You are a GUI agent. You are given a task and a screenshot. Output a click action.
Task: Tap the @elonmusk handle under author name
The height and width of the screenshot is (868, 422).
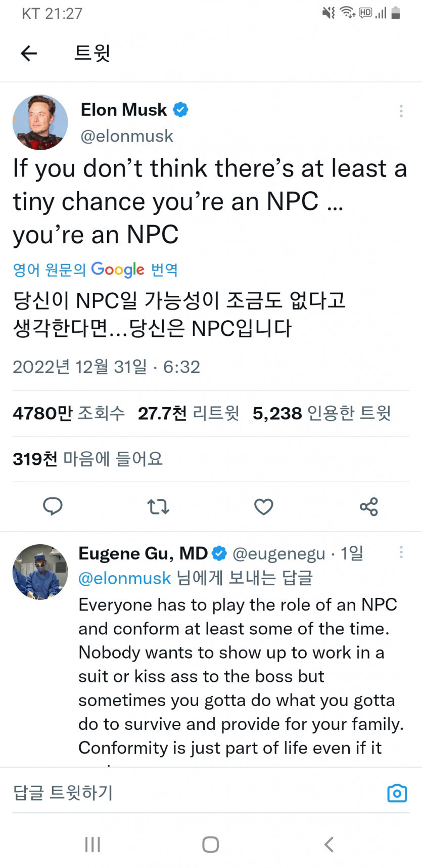click(127, 136)
